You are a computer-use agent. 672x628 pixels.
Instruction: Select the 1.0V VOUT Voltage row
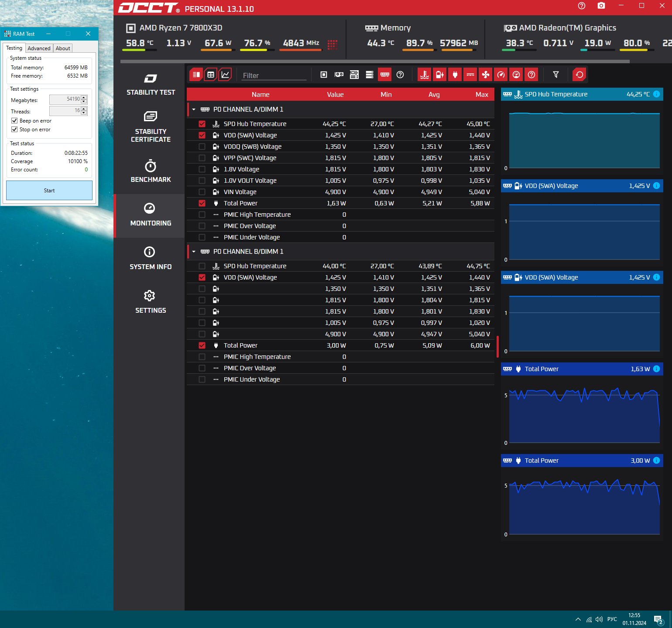[x=340, y=181]
